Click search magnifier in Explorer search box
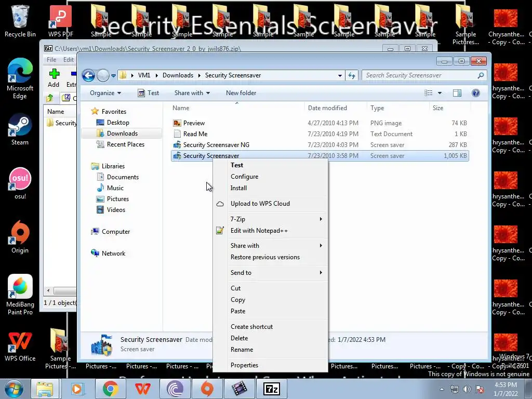Viewport: 532px width, 399px height. tap(481, 75)
